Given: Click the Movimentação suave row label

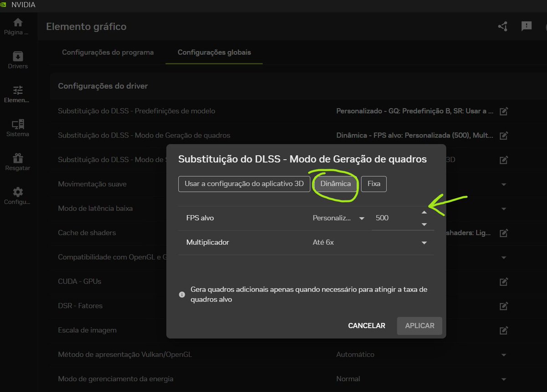Looking at the screenshot, I should click(93, 184).
